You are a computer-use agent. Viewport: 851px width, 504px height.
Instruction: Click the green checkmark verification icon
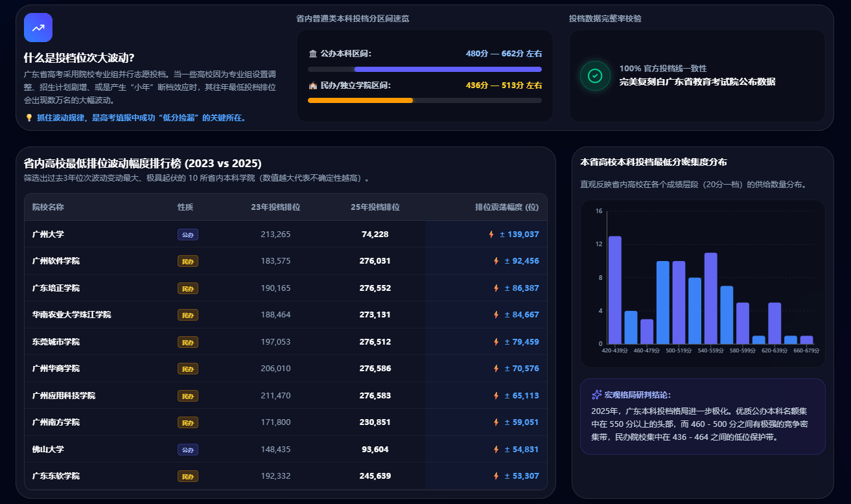tap(595, 76)
